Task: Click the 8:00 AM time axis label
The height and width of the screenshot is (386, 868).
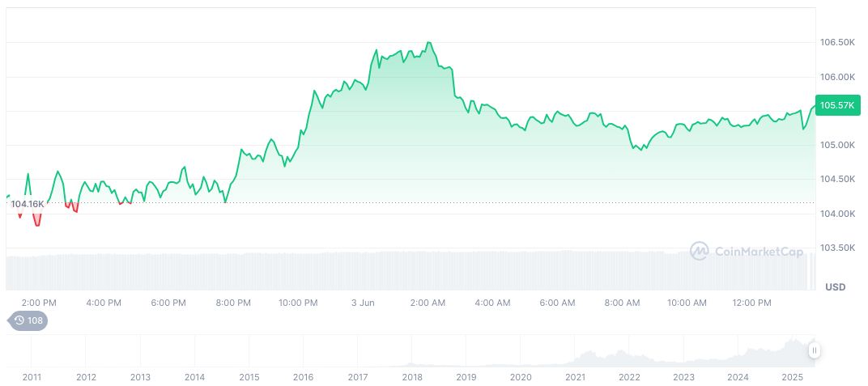Action: [x=622, y=303]
